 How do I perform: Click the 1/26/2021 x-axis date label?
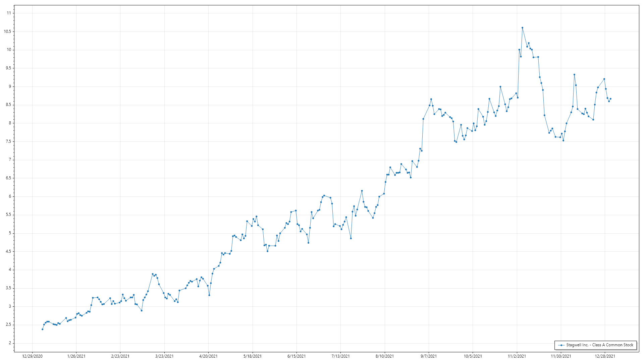76,356
